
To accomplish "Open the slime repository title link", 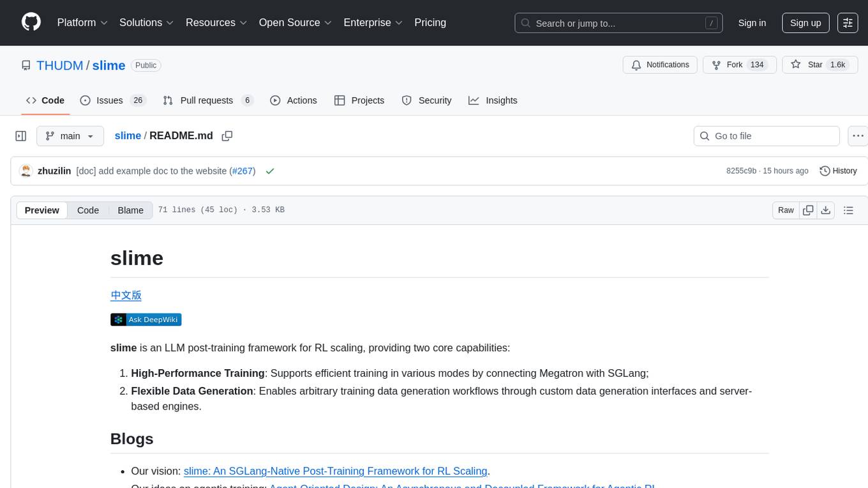I will click(x=108, y=65).
